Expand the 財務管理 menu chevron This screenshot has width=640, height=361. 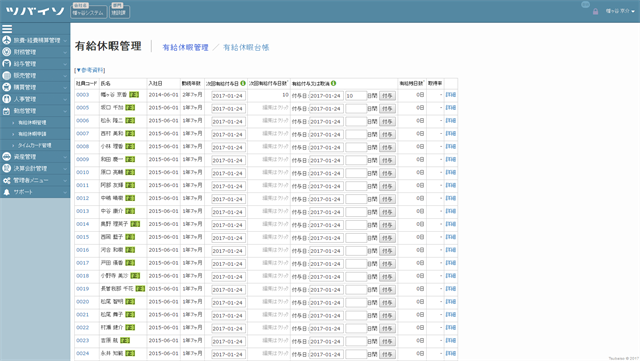65,52
